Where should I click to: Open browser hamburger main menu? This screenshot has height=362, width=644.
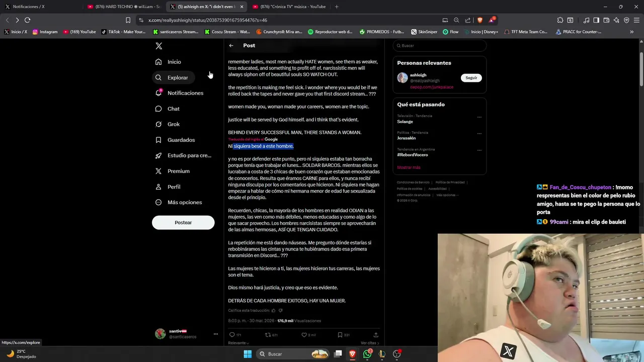coord(636,20)
